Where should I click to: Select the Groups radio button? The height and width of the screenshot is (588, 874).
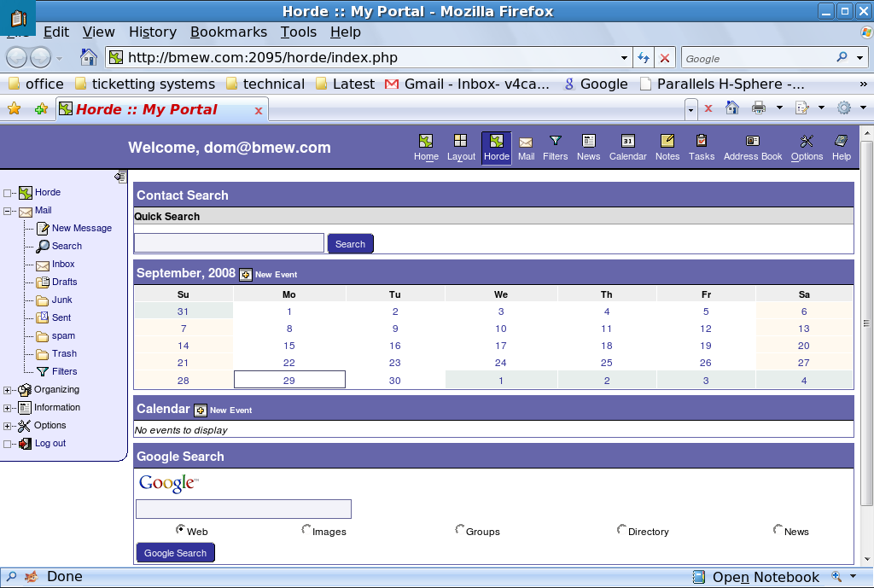point(460,530)
